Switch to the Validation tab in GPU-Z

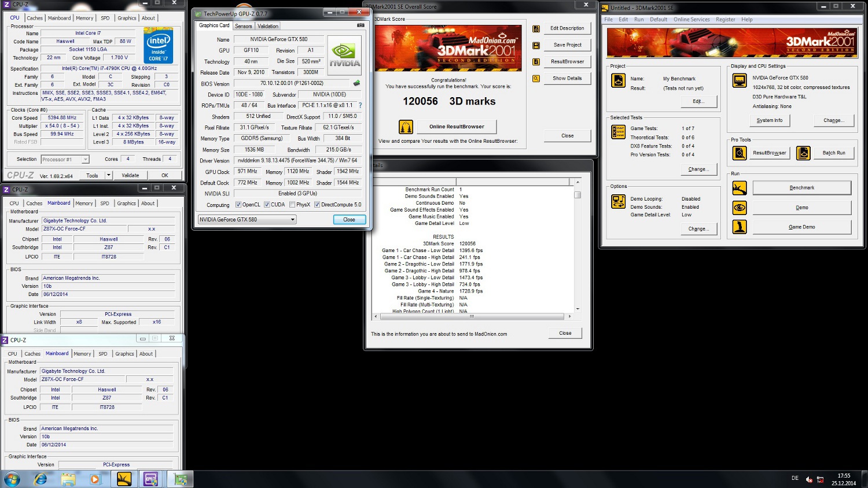(268, 26)
